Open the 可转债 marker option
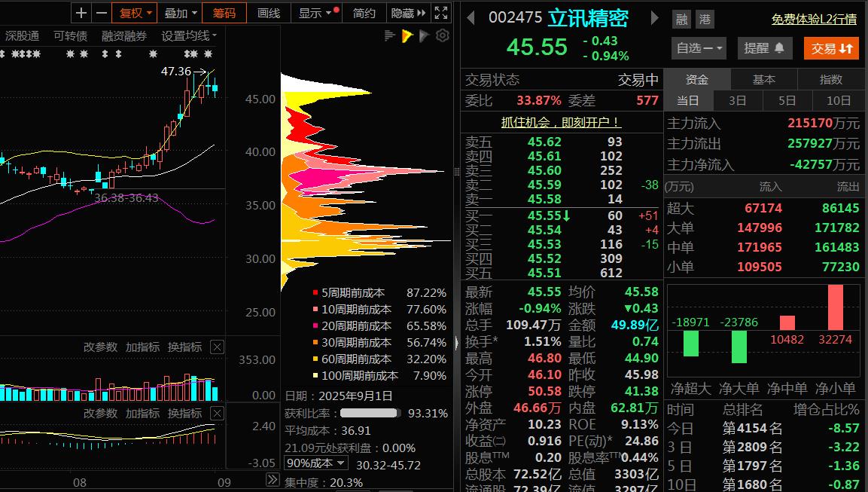This screenshot has height=492, width=868. 70,36
